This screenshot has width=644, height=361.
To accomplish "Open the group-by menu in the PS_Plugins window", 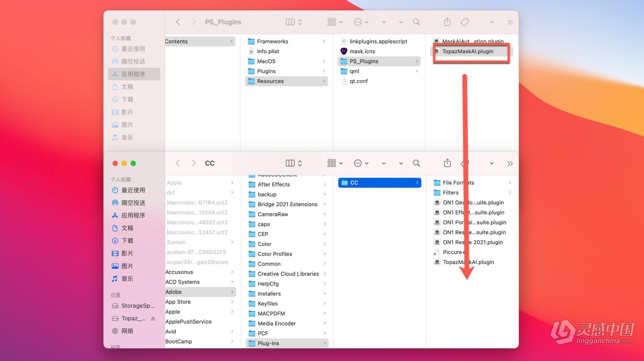I will coord(335,22).
